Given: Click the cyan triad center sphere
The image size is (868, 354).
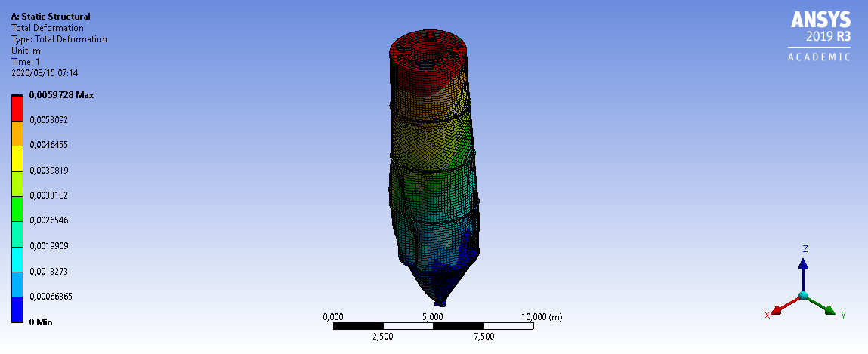Looking at the screenshot, I should click(803, 296).
